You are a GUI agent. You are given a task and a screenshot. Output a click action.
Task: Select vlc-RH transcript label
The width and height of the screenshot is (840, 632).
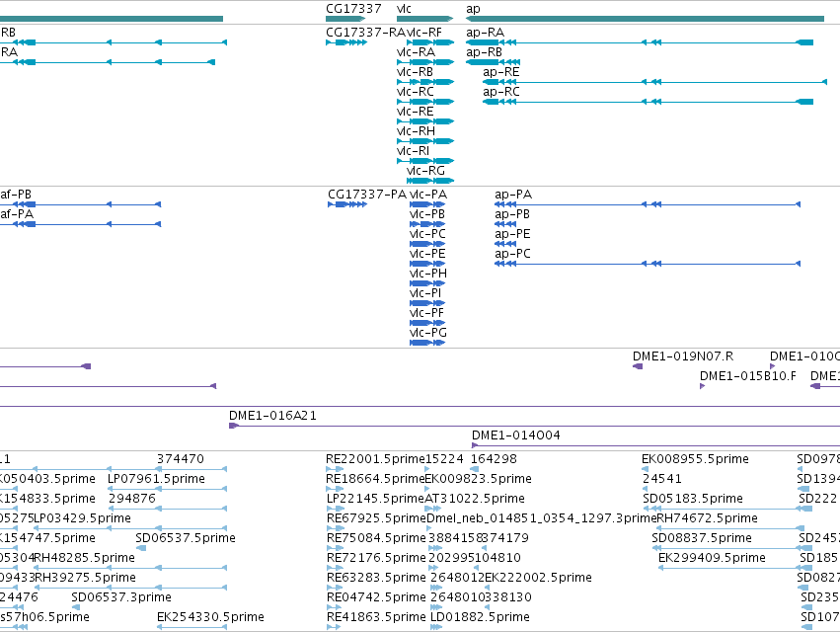[416, 131]
